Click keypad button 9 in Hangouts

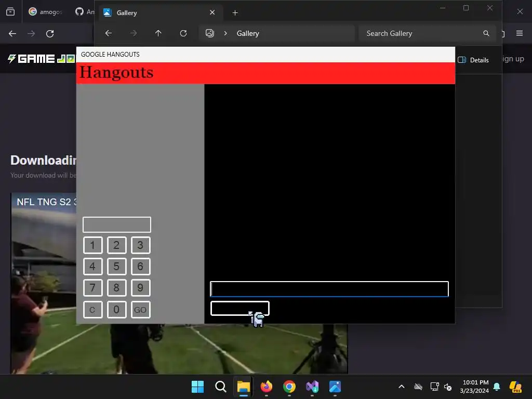coord(140,288)
